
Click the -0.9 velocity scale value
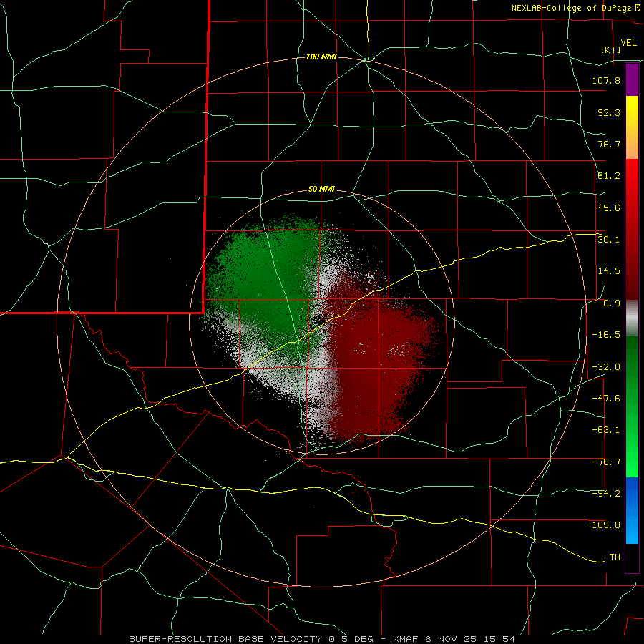(609, 303)
